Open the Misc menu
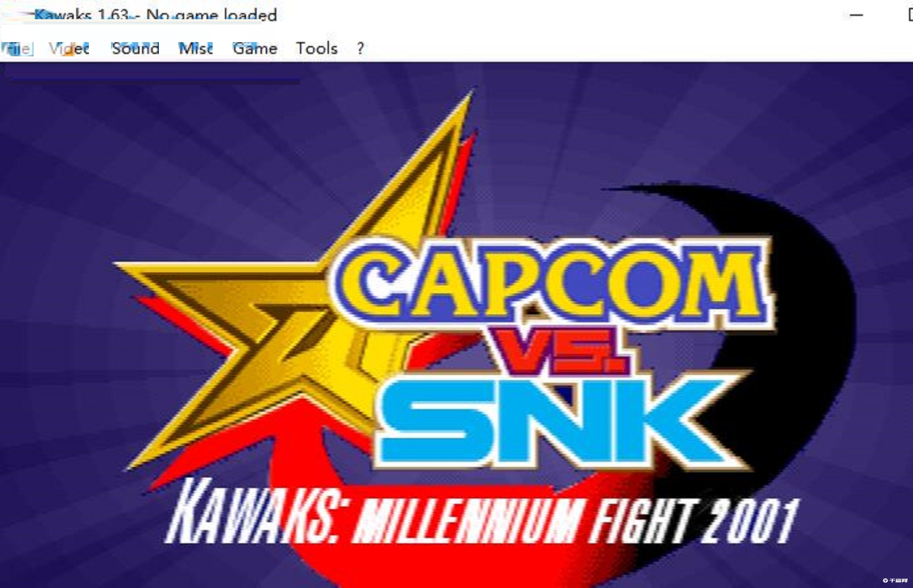 point(195,48)
